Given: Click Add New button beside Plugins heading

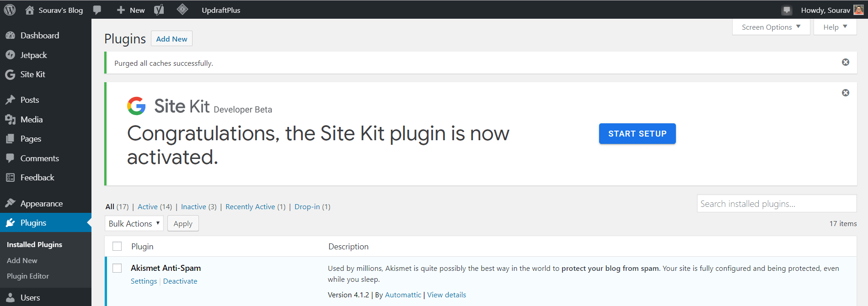Looking at the screenshot, I should pos(171,39).
